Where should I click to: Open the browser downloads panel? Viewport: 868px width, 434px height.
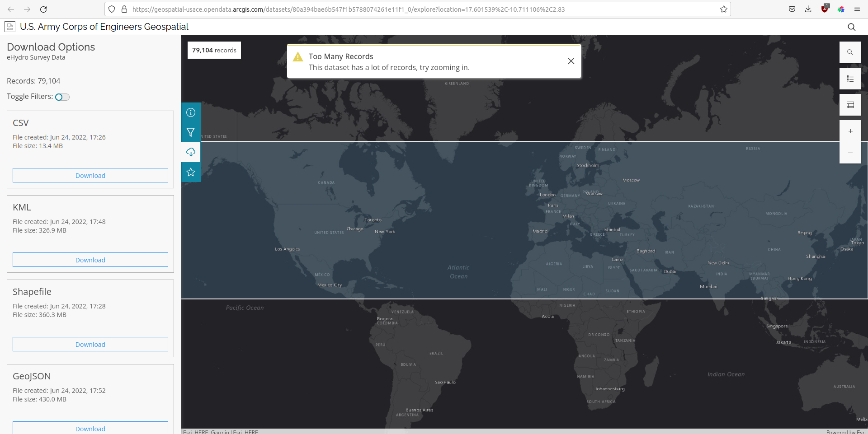(808, 9)
